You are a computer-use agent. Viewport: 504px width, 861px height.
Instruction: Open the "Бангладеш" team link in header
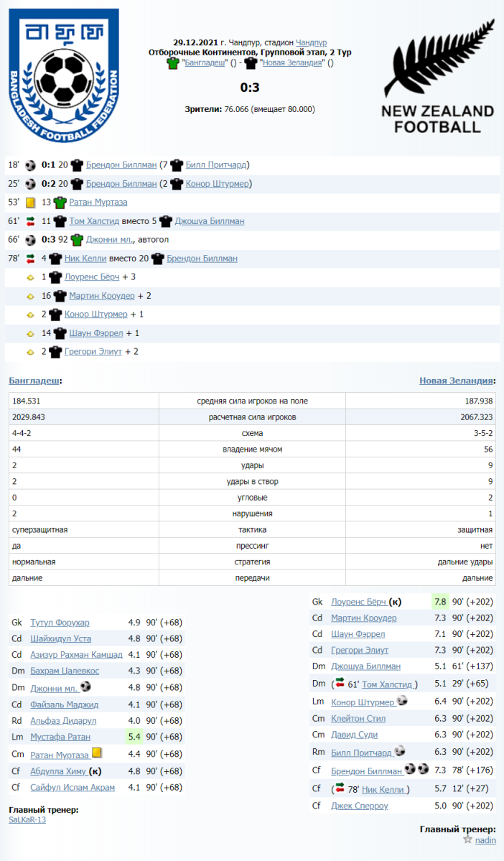[x=205, y=62]
